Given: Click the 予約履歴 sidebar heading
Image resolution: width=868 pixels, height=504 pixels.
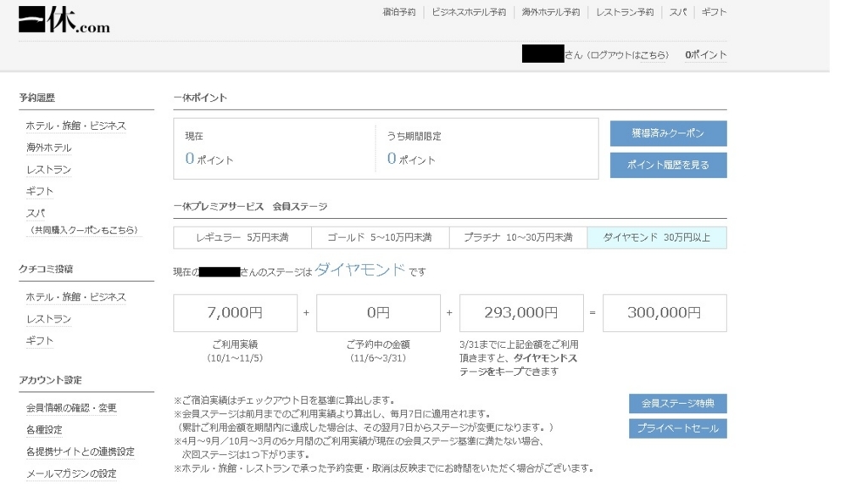Looking at the screenshot, I should click(37, 98).
